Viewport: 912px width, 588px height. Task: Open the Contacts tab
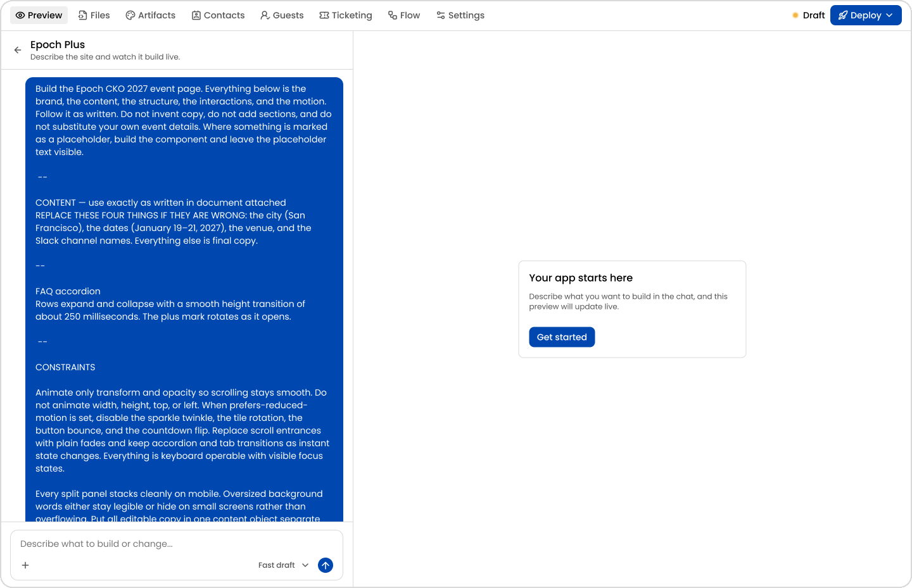pyautogui.click(x=218, y=15)
